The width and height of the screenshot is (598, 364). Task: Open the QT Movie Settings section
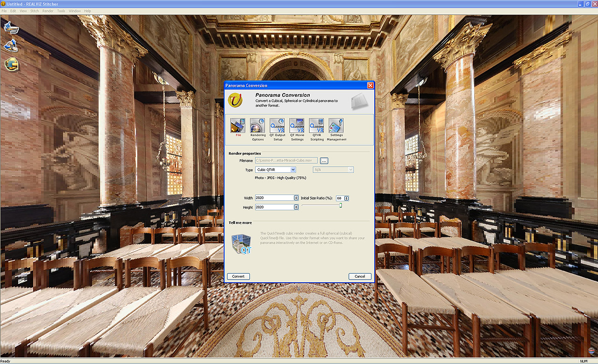[x=297, y=126]
